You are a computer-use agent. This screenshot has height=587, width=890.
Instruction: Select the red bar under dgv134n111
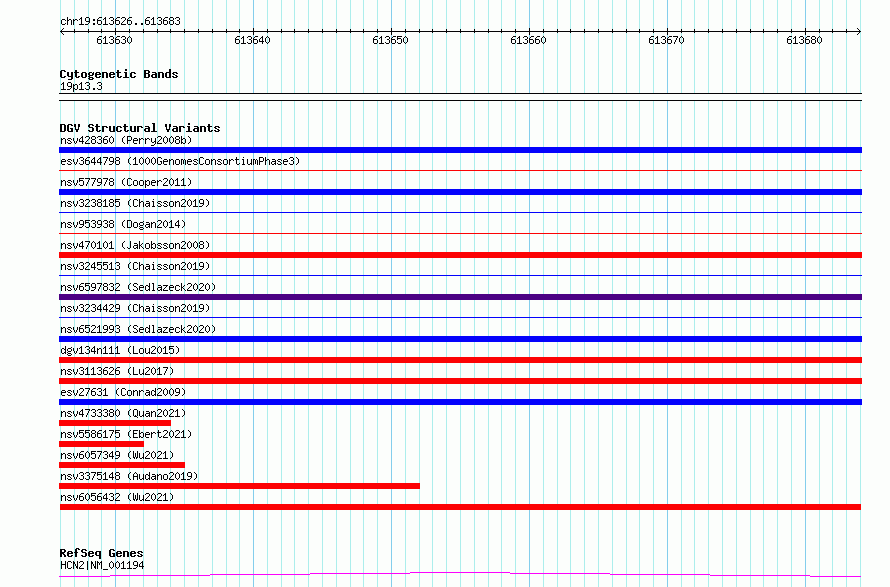coord(460,360)
